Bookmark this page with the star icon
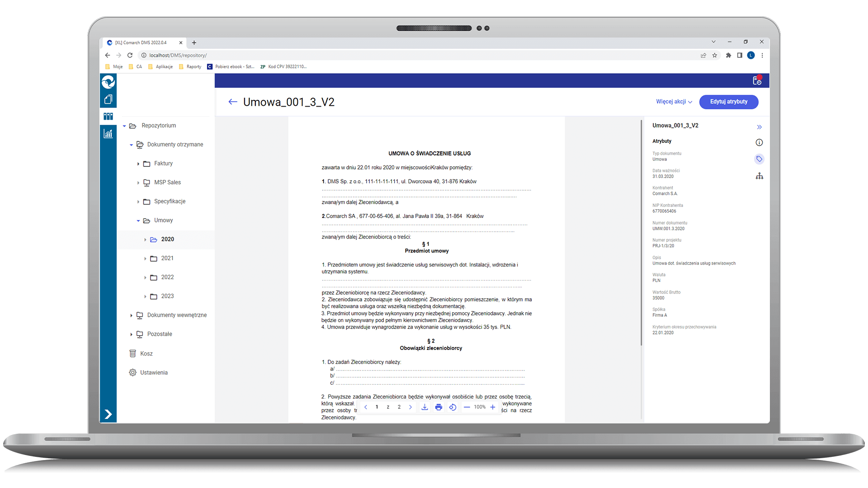Screen dimensions: 868x488 point(715,55)
